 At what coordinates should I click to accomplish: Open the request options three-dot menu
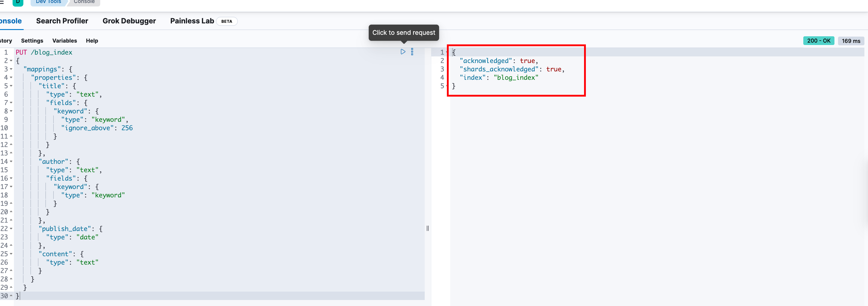(412, 52)
